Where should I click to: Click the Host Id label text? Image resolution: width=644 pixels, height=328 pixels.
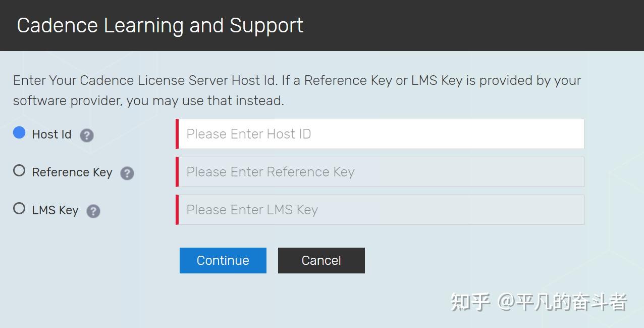(x=51, y=134)
